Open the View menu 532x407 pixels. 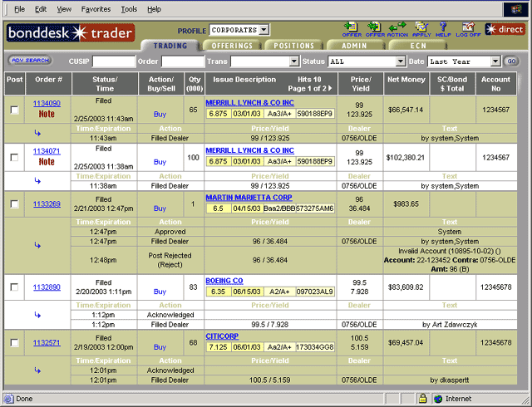tap(64, 9)
